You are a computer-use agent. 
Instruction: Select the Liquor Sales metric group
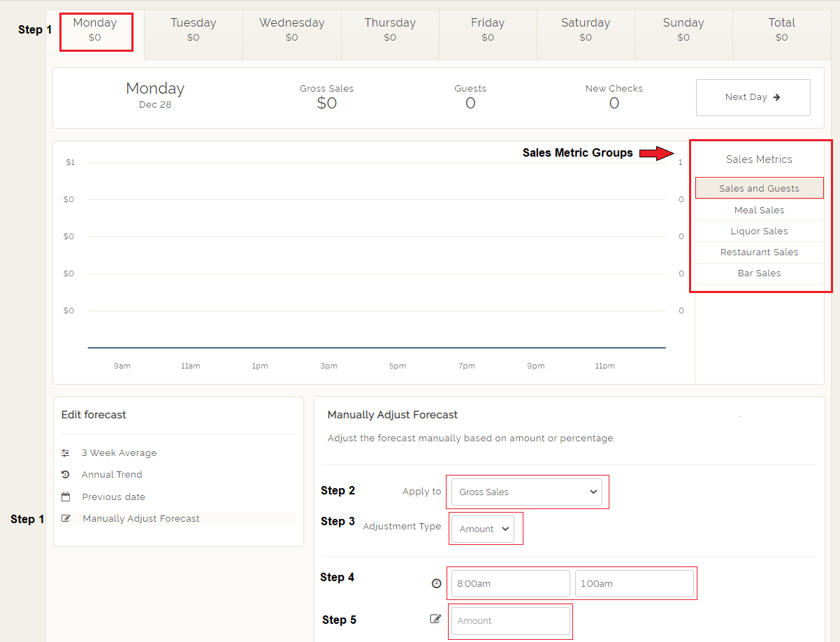tap(759, 231)
